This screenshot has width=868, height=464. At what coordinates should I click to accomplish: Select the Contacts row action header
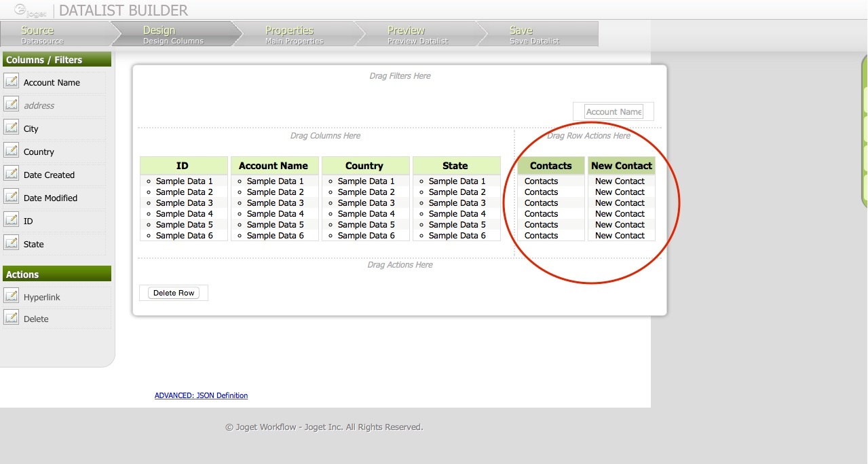(550, 166)
